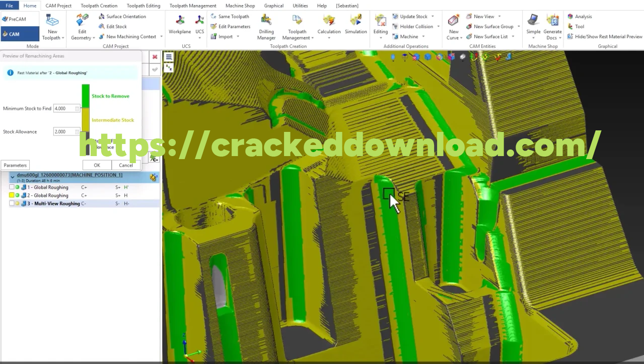Screen dimensions: 644x364
Task: Toggle checkbox for 3 - Multi-View Roughing
Action: tap(12, 203)
